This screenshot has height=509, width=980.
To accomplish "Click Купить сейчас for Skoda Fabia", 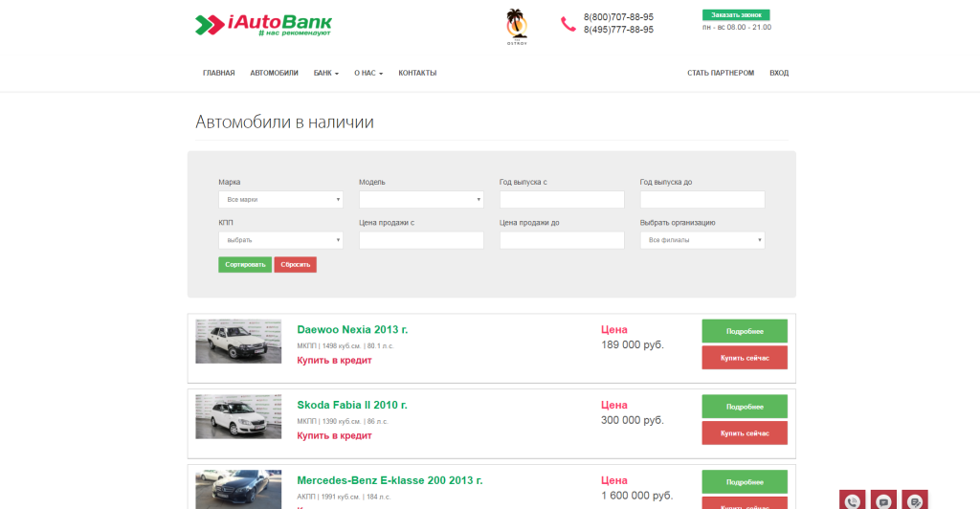I will [x=745, y=432].
